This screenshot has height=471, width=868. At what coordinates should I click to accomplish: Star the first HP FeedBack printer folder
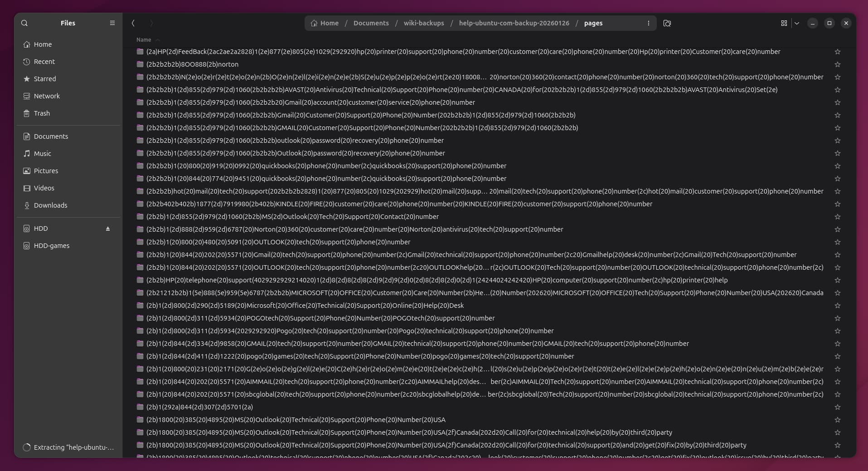(837, 52)
